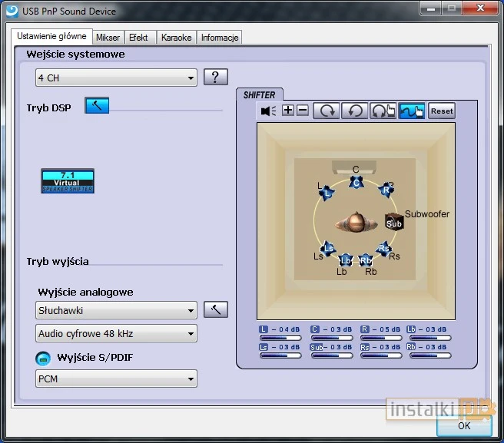Rotate speakers counterclockwise

354,111
